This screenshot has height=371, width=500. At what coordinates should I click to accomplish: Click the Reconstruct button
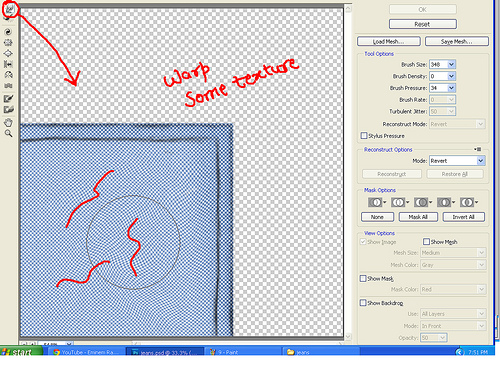tap(392, 174)
